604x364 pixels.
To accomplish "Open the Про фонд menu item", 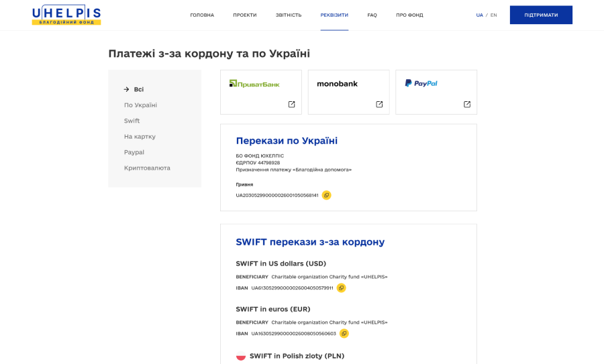I will point(409,15).
